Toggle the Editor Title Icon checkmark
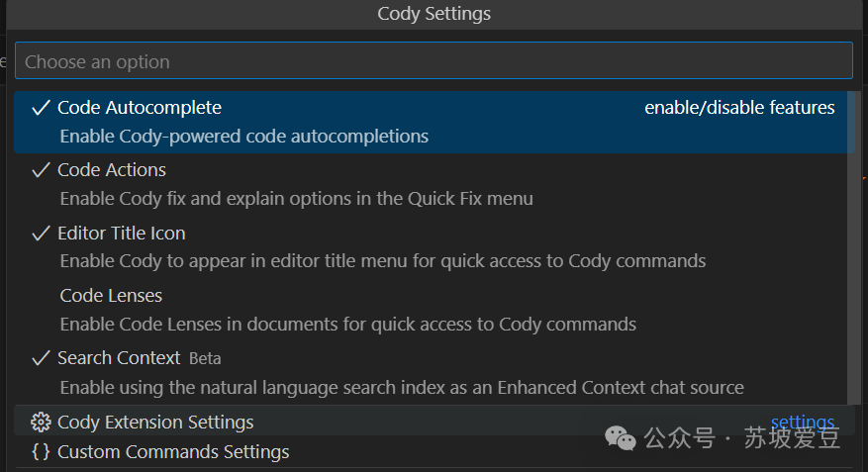Viewport: 868px width, 472px height. [x=41, y=234]
